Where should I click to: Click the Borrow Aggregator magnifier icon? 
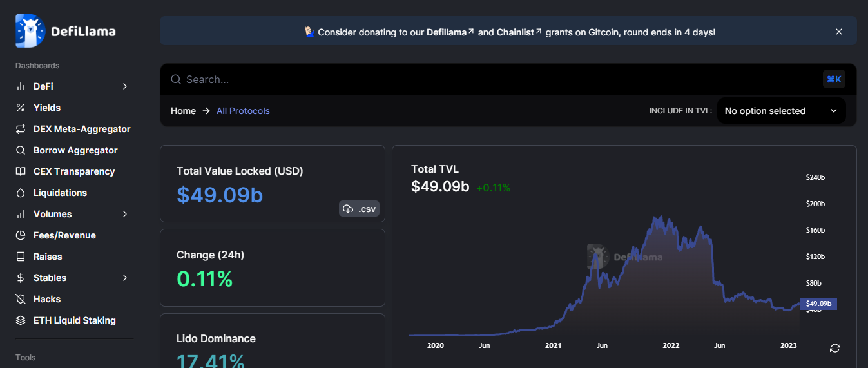(21, 150)
